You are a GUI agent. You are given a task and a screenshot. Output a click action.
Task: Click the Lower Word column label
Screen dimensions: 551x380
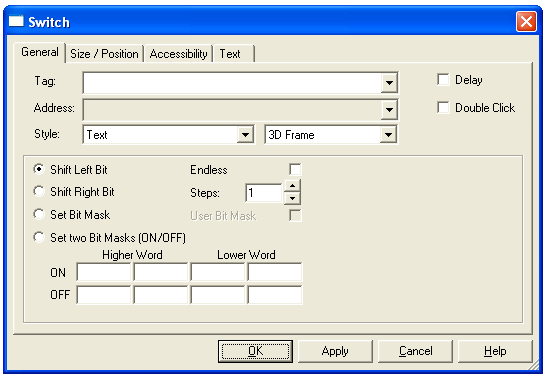click(x=246, y=255)
